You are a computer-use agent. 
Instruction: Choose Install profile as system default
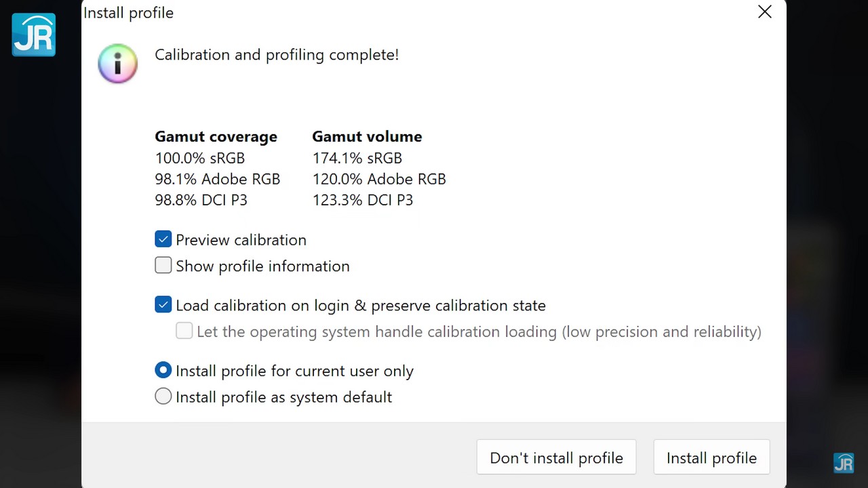click(163, 396)
